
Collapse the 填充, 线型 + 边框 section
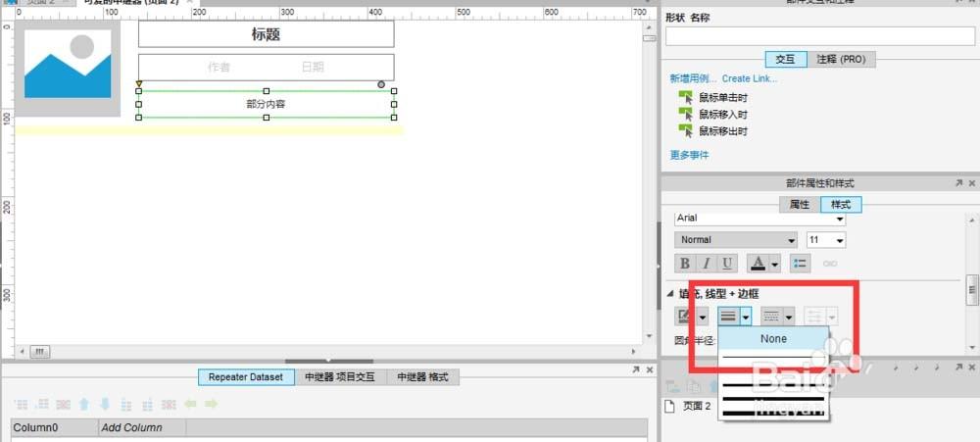(x=670, y=293)
